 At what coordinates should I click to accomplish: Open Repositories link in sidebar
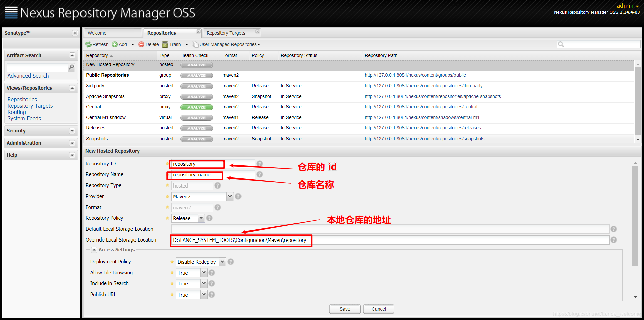(x=22, y=99)
